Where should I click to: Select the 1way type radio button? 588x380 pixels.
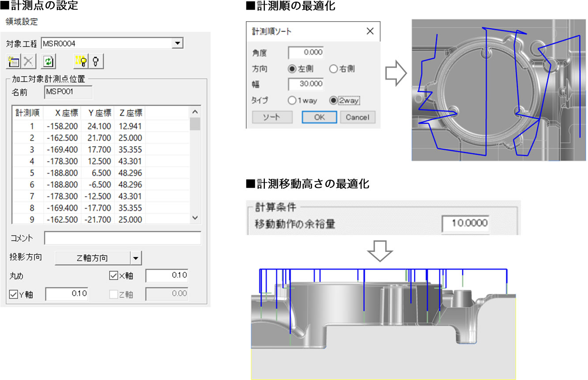[x=292, y=100]
